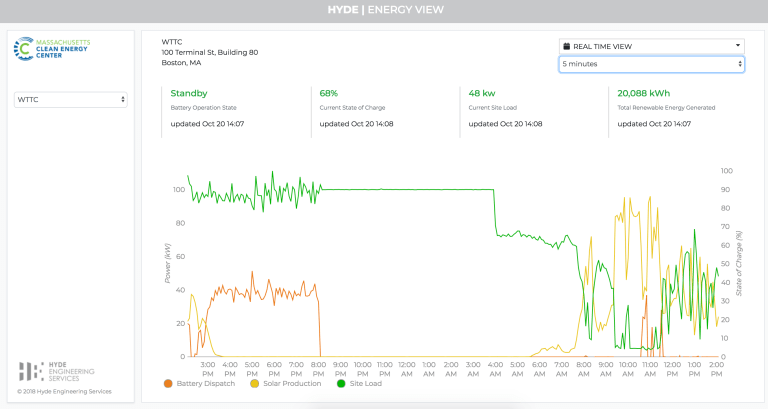
Task: Click the 48 kw site load value
Action: click(482, 93)
